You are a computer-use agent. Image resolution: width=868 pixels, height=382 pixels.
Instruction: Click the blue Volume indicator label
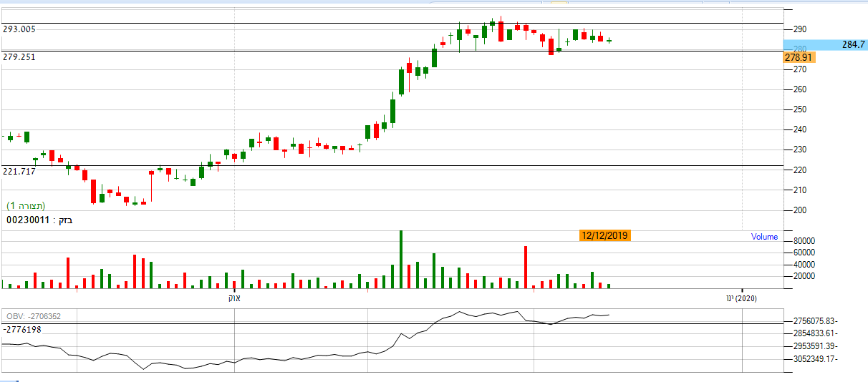tap(764, 237)
